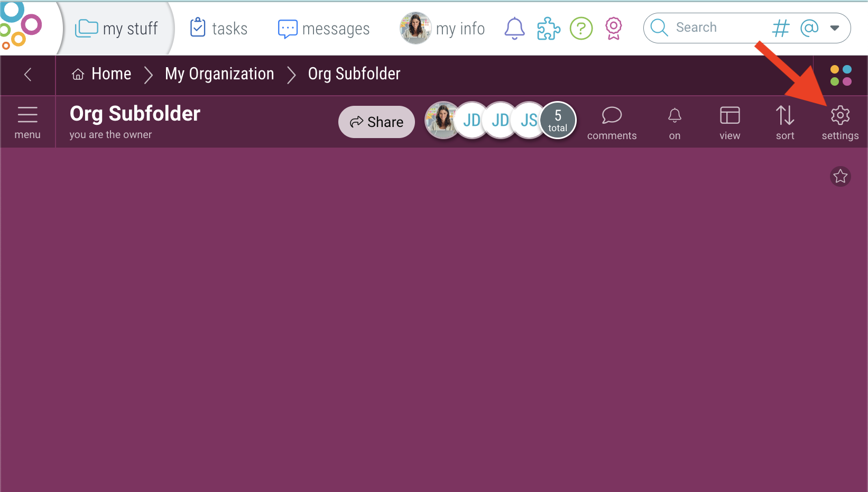Click the Share button
The image size is (868, 492).
click(x=376, y=122)
